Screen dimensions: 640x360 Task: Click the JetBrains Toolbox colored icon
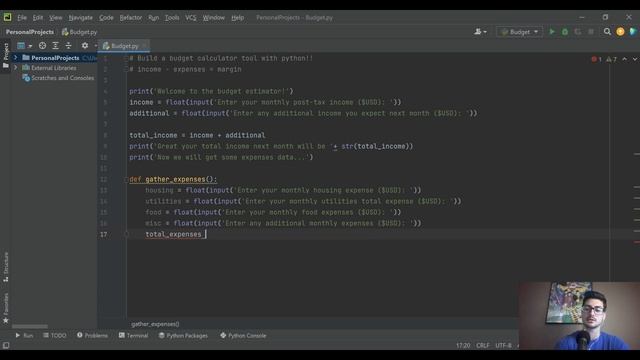pos(633,32)
